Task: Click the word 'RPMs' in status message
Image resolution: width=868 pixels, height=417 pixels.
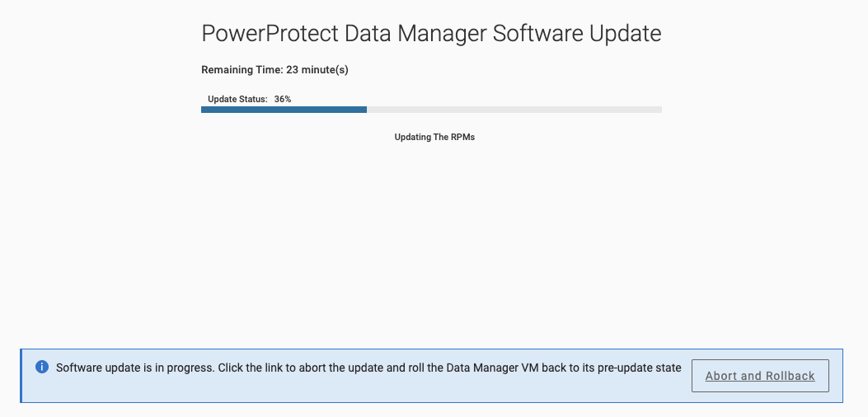Action: coord(463,137)
